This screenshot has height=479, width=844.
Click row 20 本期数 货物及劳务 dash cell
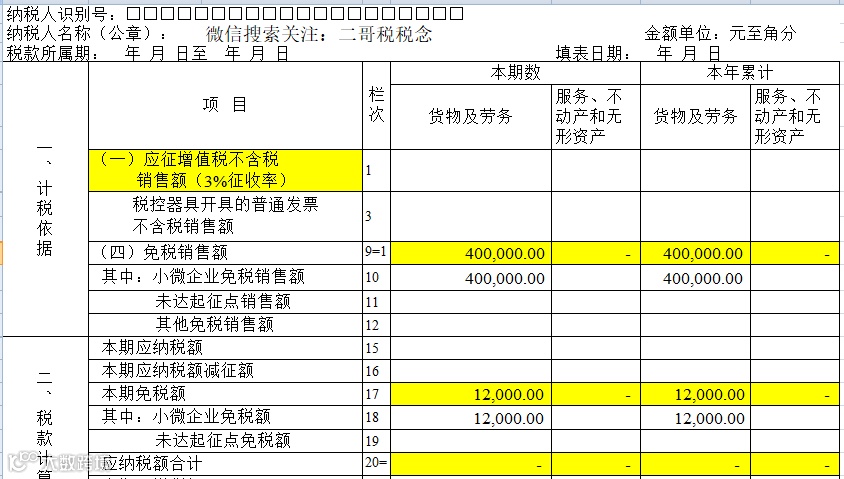click(x=471, y=464)
